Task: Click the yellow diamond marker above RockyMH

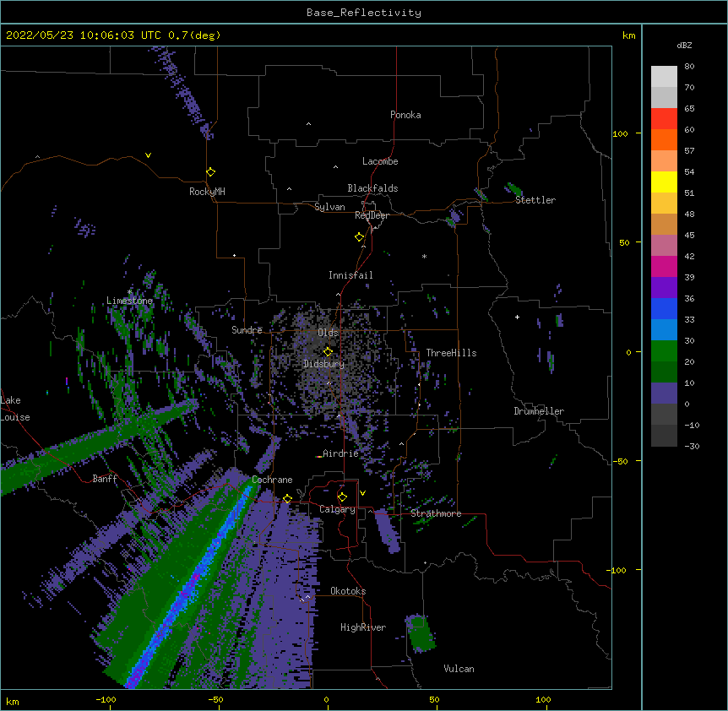Action: coord(210,171)
